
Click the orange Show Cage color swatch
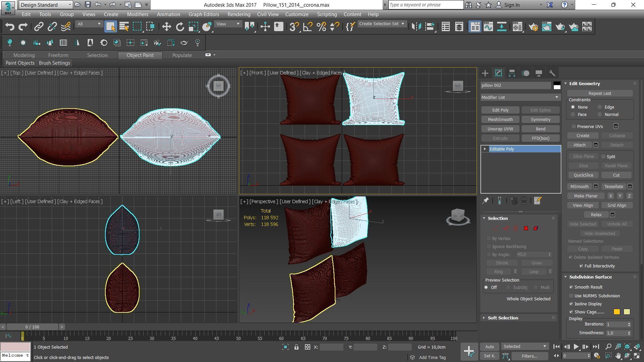616,312
